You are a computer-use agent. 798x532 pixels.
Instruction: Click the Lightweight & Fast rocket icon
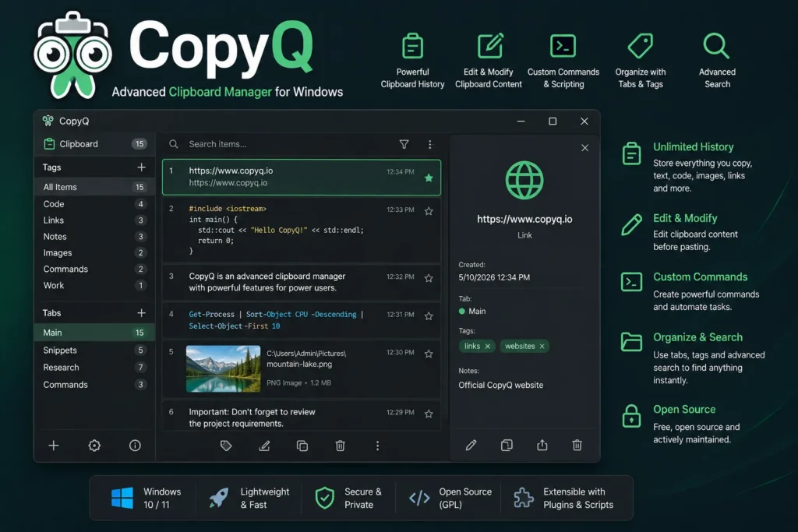coord(219,498)
